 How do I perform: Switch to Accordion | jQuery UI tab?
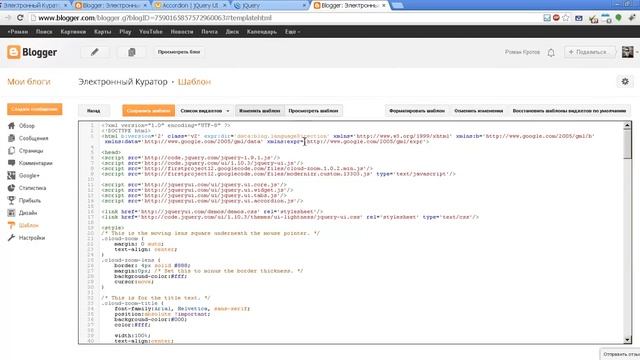tap(190, 5)
